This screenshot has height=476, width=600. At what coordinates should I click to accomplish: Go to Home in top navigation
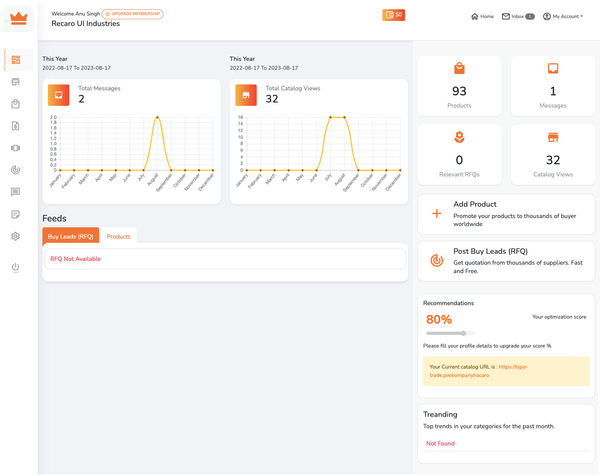click(x=482, y=16)
